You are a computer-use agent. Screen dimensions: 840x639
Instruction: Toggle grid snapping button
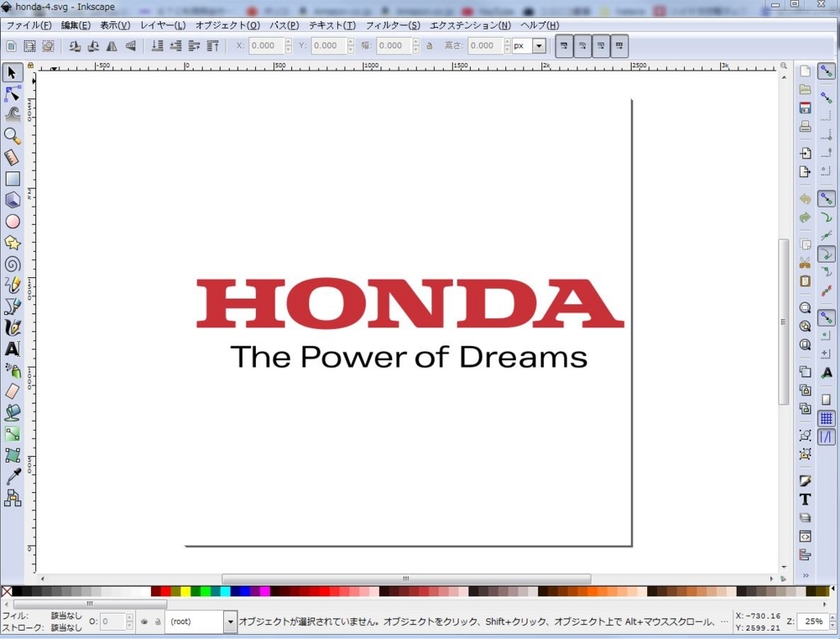pyautogui.click(x=826, y=418)
